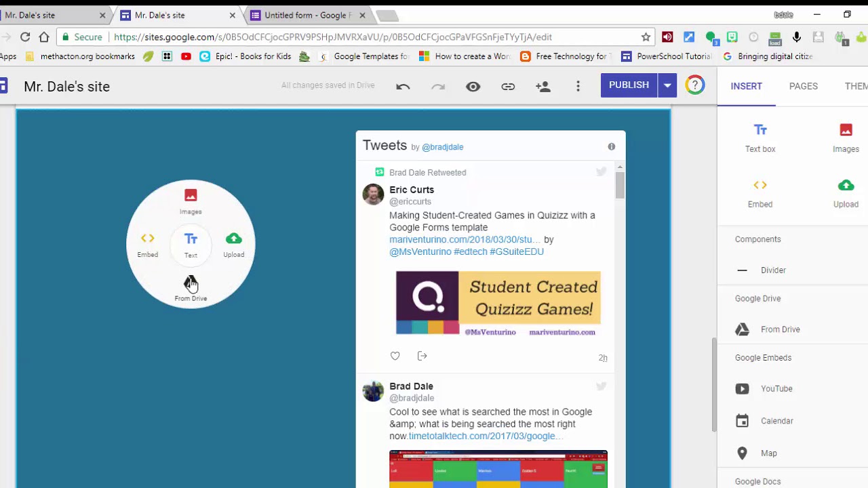Screen dimensions: 868x488
Task: Open a new browser tab
Action: coord(387,16)
